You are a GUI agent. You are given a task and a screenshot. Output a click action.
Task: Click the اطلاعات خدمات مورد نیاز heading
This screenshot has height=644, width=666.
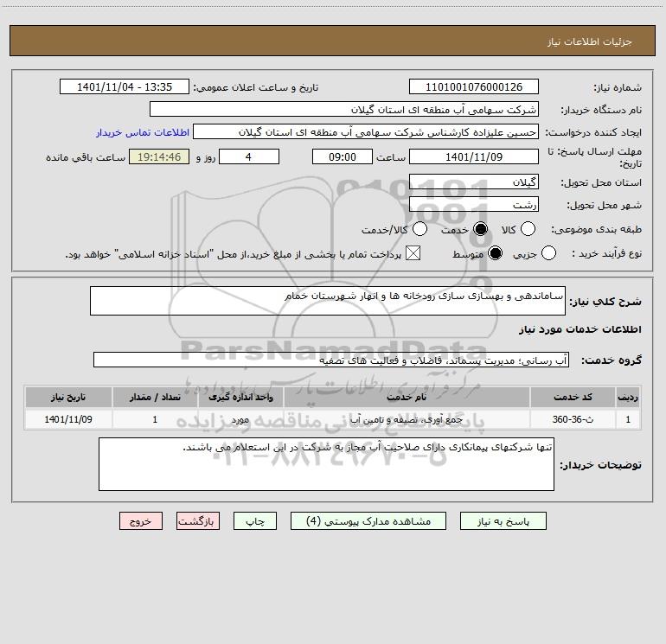(x=580, y=329)
